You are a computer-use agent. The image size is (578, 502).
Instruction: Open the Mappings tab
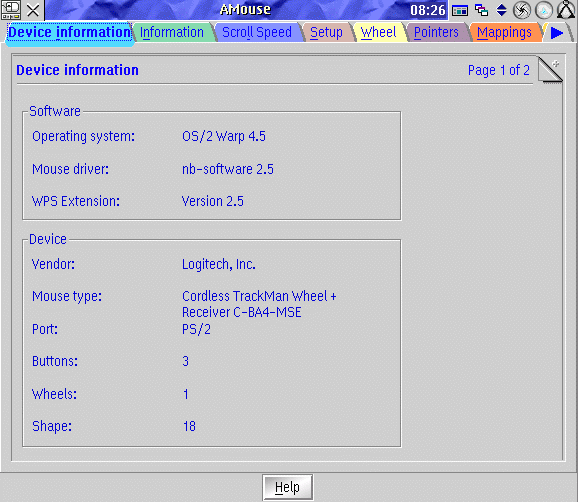point(504,32)
